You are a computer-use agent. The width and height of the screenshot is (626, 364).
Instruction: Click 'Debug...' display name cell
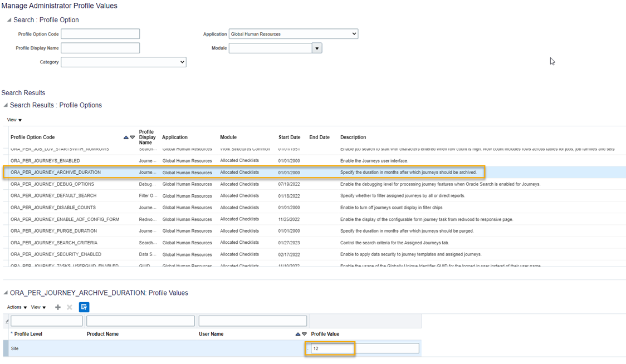pyautogui.click(x=148, y=184)
